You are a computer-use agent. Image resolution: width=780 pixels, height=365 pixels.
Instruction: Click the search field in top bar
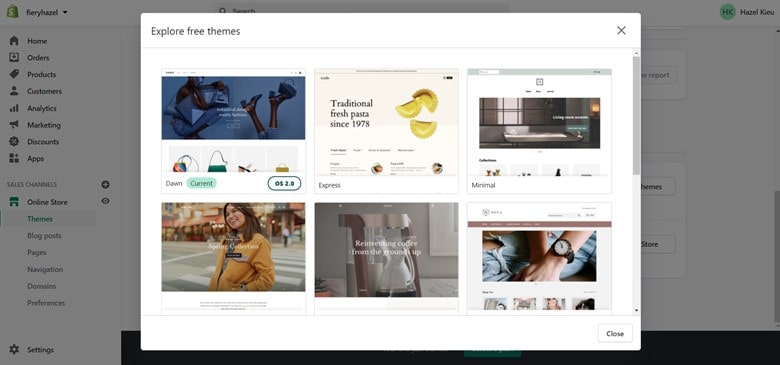pos(361,11)
